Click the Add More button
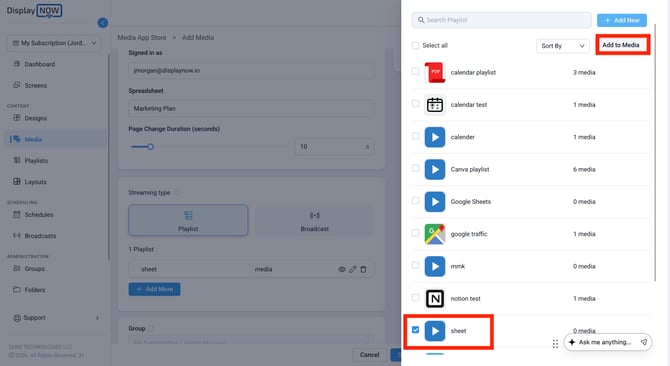 (x=154, y=289)
